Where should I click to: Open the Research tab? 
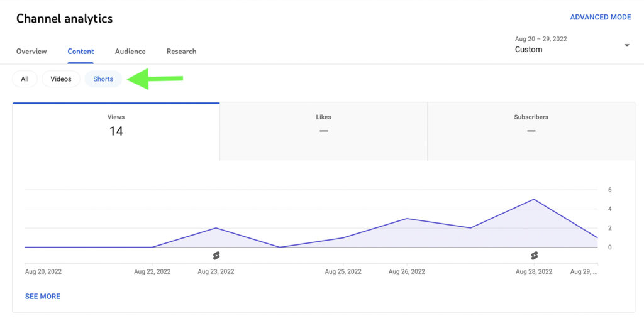(182, 52)
